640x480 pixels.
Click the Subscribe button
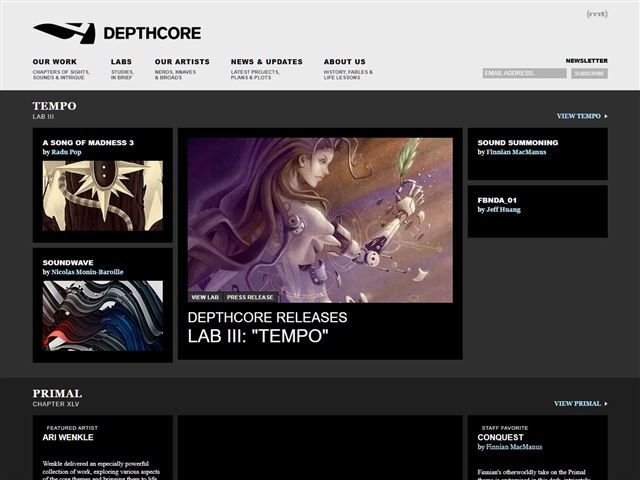(589, 73)
